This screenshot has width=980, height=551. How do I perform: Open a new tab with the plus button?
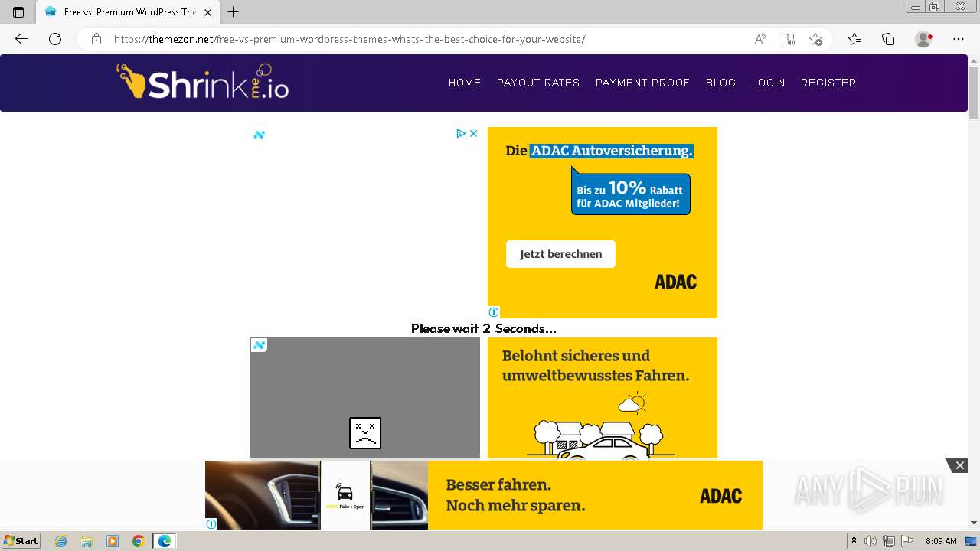click(x=234, y=12)
